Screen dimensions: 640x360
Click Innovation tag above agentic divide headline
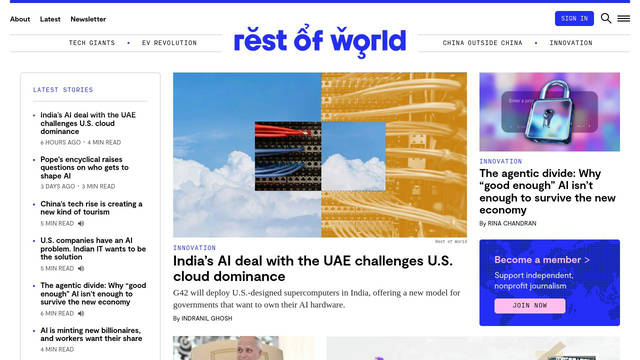click(500, 161)
